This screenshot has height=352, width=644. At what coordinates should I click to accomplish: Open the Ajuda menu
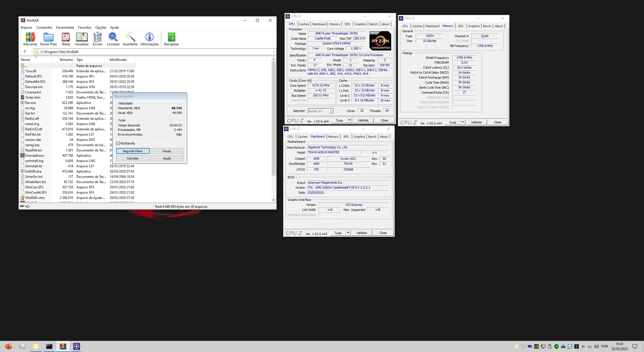point(114,28)
